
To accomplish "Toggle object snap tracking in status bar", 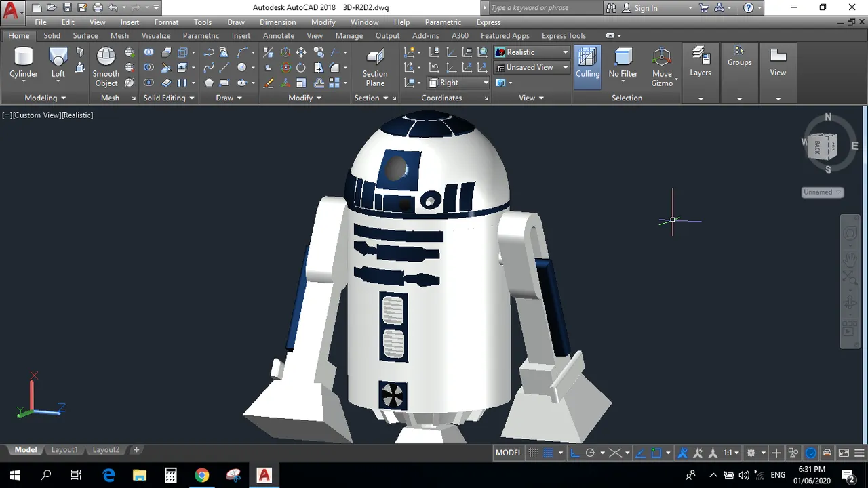I will pyautogui.click(x=642, y=453).
